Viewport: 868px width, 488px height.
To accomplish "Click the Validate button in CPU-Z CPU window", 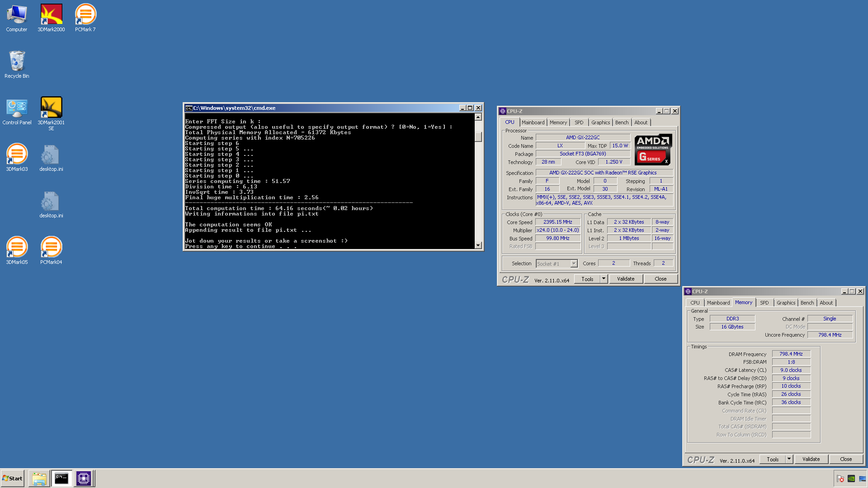I will (x=626, y=279).
